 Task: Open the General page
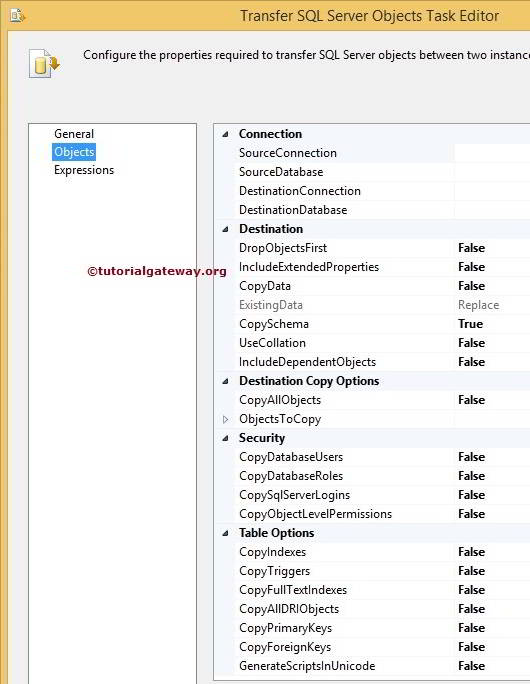(x=74, y=134)
